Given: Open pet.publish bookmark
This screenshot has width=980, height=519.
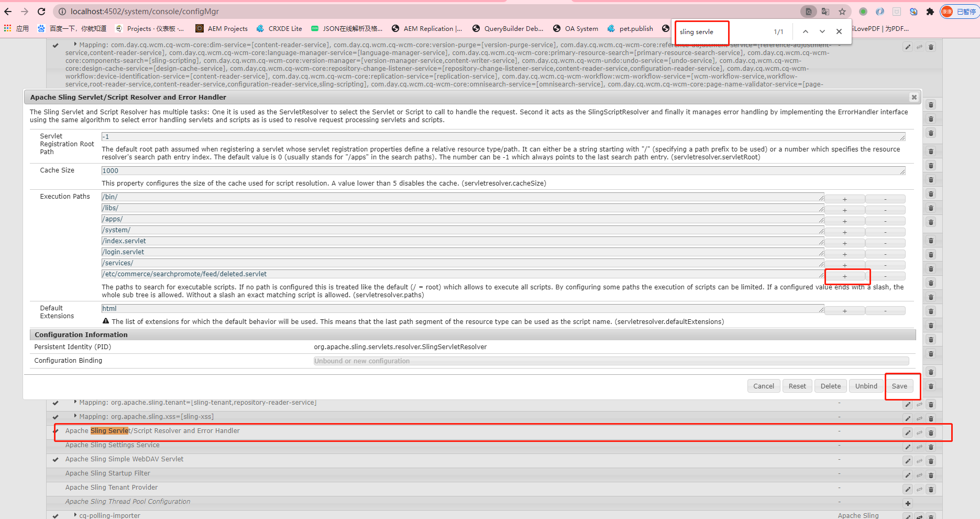Looking at the screenshot, I should (630, 28).
